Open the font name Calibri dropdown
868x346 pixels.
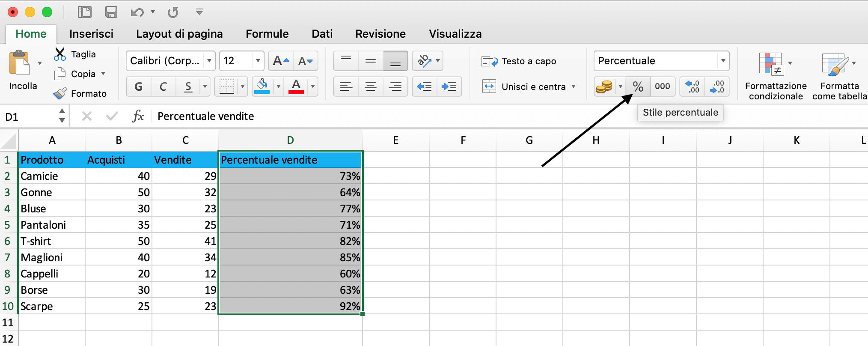pos(209,61)
